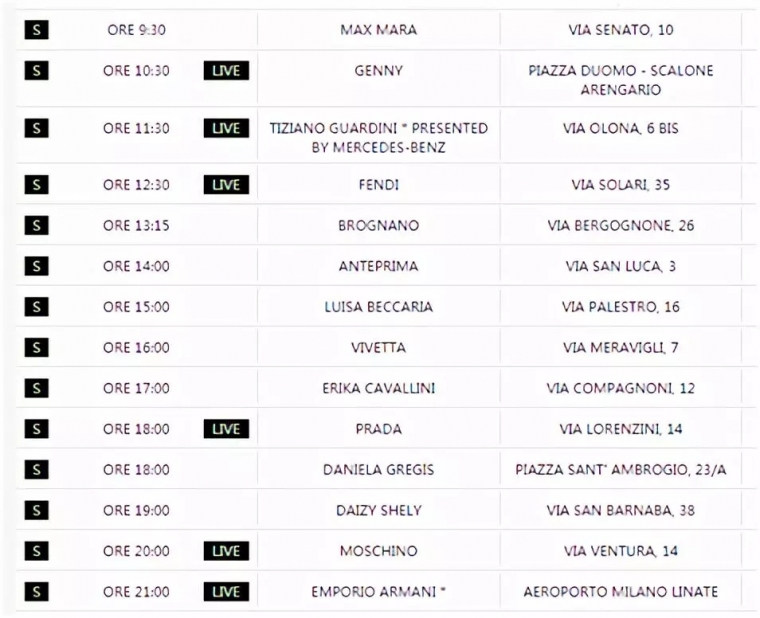Open the LIVE badge for Genny
Image resolution: width=760 pixels, height=618 pixels.
click(x=226, y=71)
